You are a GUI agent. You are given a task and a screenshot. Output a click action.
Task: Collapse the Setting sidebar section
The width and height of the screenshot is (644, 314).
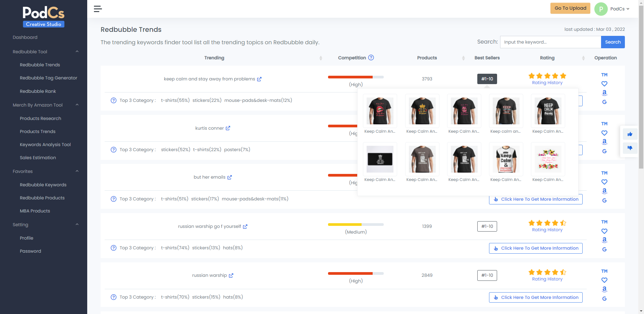click(77, 225)
